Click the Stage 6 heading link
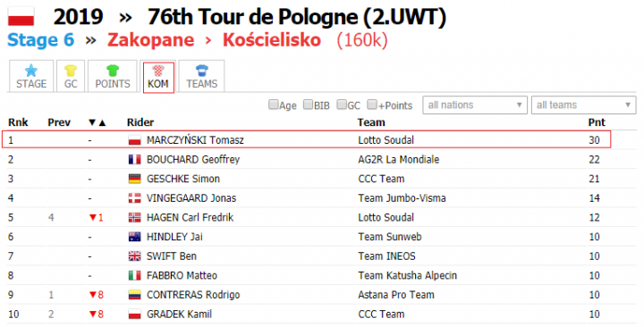Screen dimensions: 644x327 pos(40,40)
